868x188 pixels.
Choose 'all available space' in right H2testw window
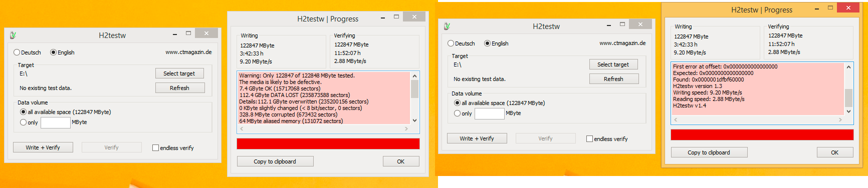[500, 103]
